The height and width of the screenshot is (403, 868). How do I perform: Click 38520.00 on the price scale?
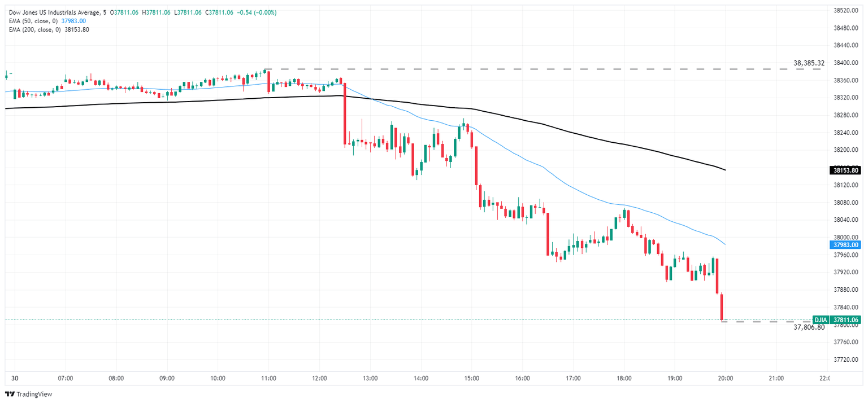point(846,11)
